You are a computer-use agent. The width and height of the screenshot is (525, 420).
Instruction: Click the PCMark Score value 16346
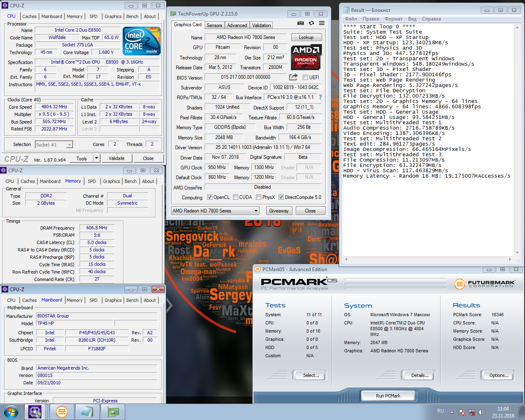(498, 315)
